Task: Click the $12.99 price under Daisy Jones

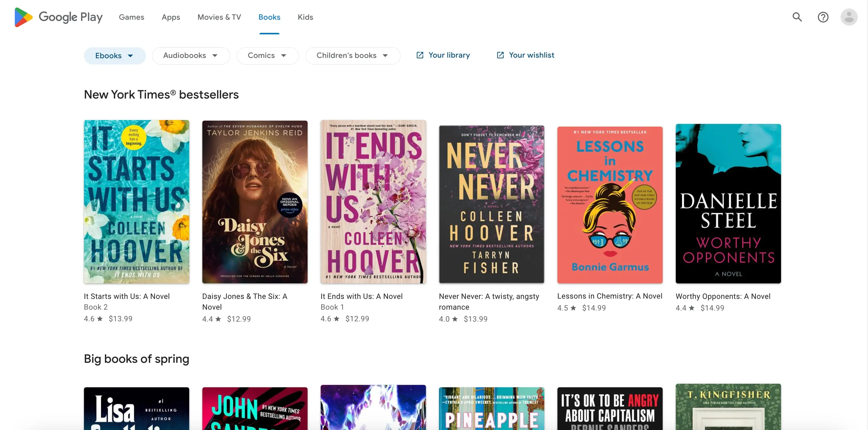Action: [239, 319]
